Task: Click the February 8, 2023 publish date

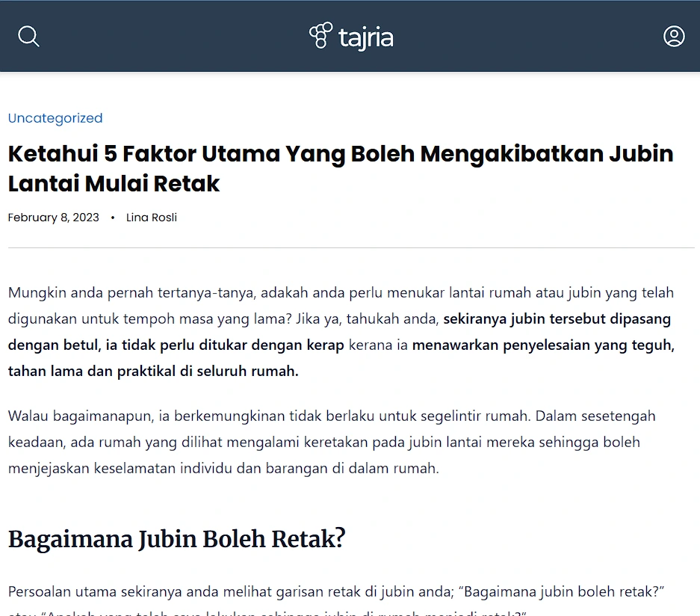Action: pyautogui.click(x=53, y=218)
